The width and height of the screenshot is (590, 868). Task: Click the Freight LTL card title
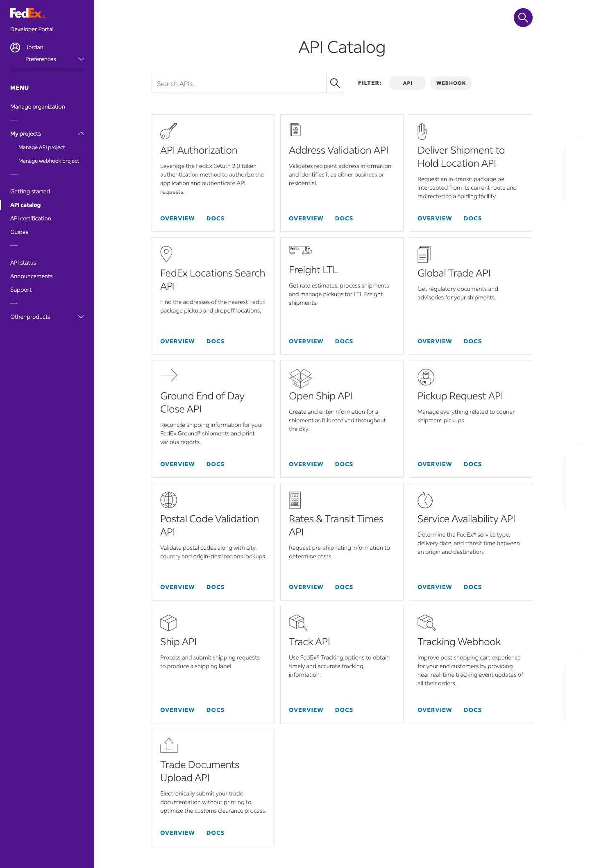[x=313, y=270]
